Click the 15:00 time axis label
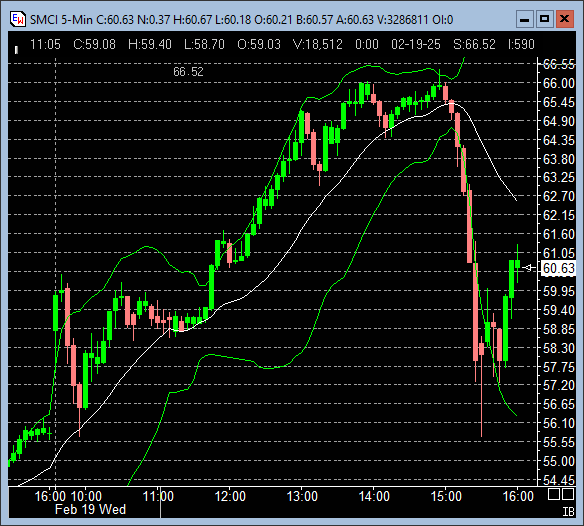The image size is (584, 526). tap(446, 496)
